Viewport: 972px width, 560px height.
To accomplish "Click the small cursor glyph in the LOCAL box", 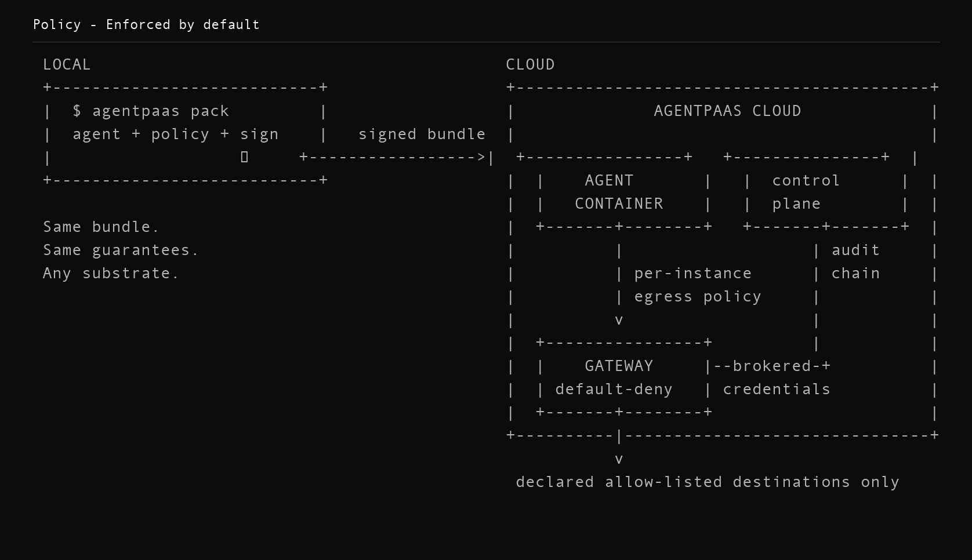I will coord(244,157).
